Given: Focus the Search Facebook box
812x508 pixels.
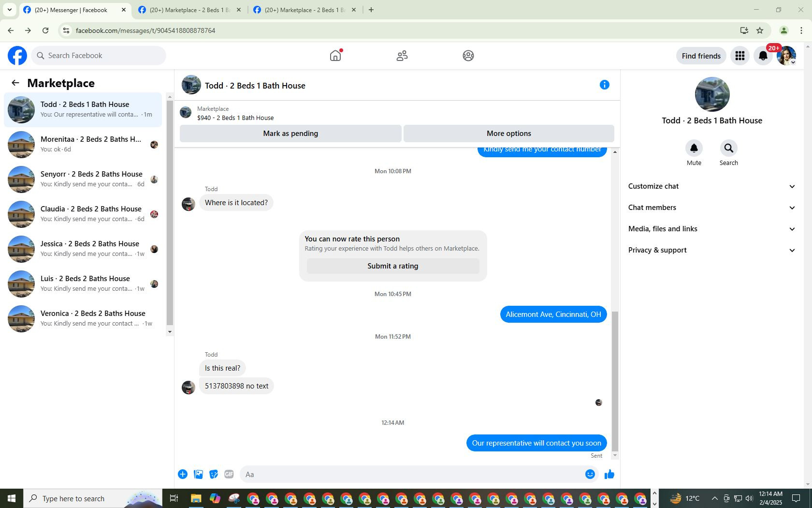Looking at the screenshot, I should pyautogui.click(x=99, y=56).
